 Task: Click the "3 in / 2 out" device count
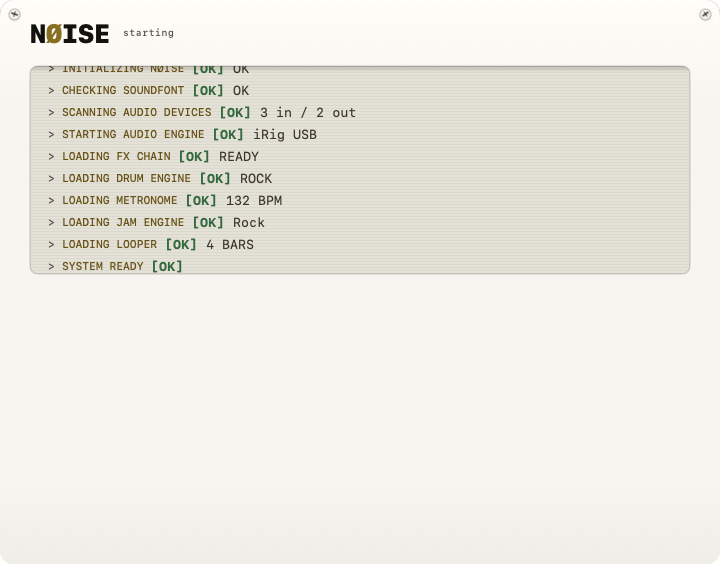(x=308, y=113)
